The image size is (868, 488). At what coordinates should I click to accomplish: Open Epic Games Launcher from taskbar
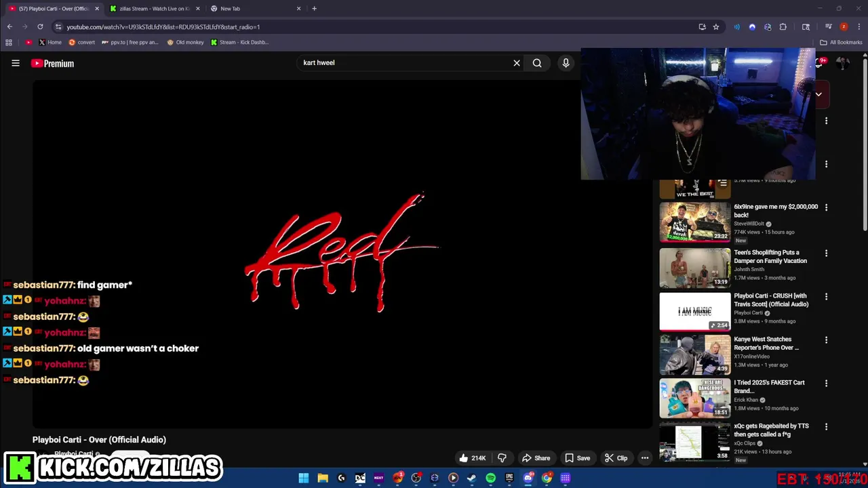509,478
